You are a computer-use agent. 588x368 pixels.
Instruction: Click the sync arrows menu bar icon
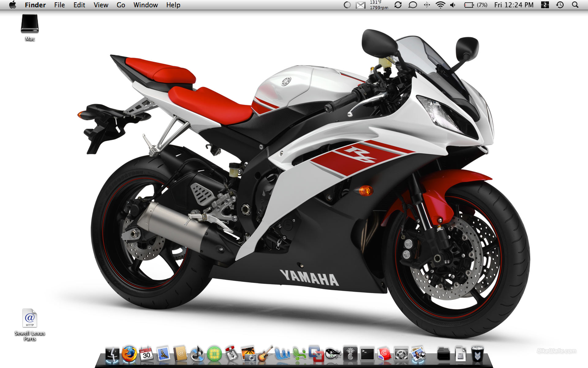[398, 5]
